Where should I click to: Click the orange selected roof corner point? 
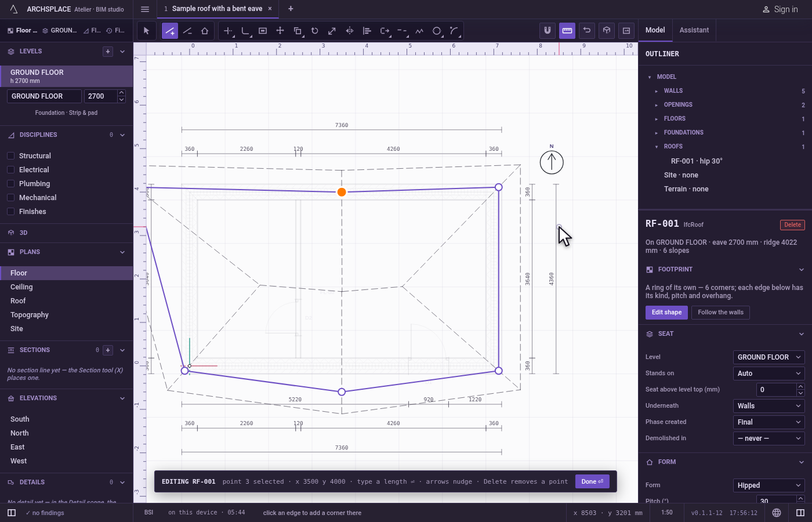(x=342, y=192)
